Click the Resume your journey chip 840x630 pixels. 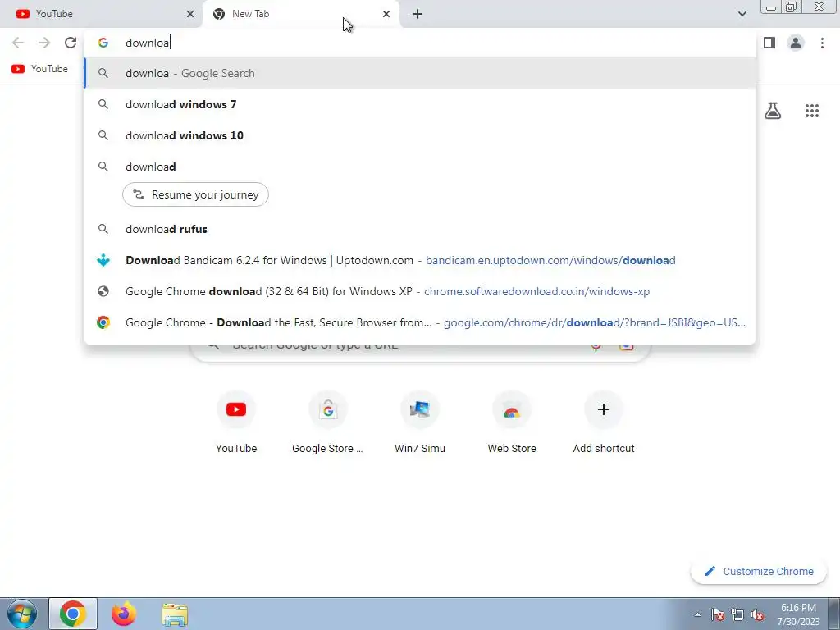[195, 194]
